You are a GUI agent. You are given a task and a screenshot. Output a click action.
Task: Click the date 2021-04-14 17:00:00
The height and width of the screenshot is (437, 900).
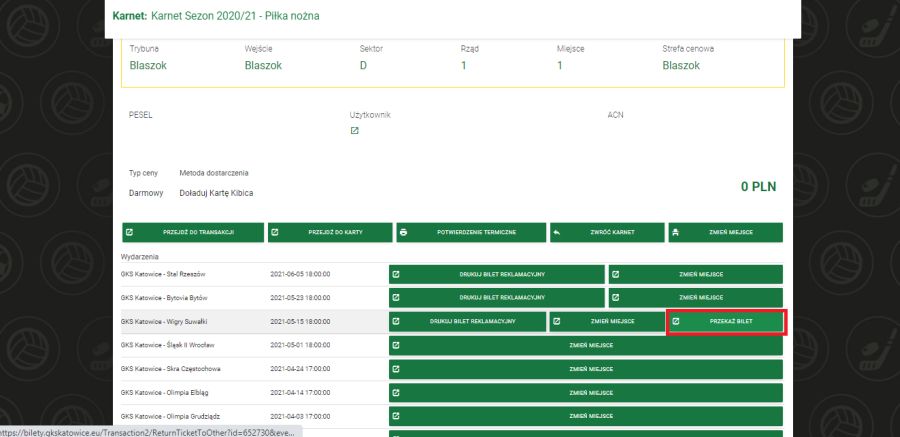pos(300,393)
